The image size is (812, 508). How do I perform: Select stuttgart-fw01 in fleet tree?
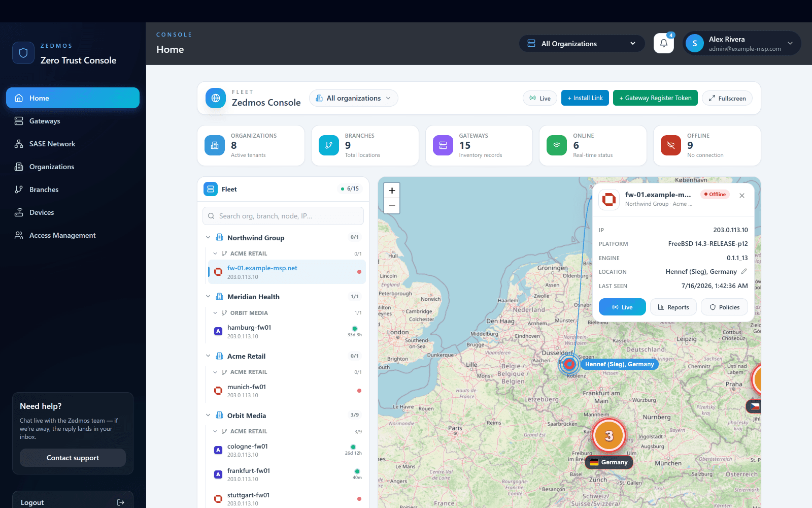coord(286,499)
